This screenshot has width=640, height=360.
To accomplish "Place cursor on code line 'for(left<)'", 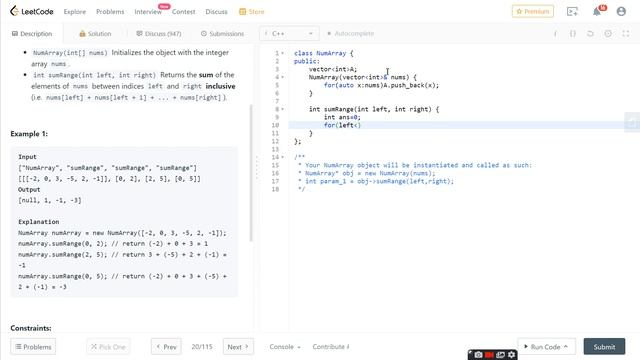I will coord(342,125).
